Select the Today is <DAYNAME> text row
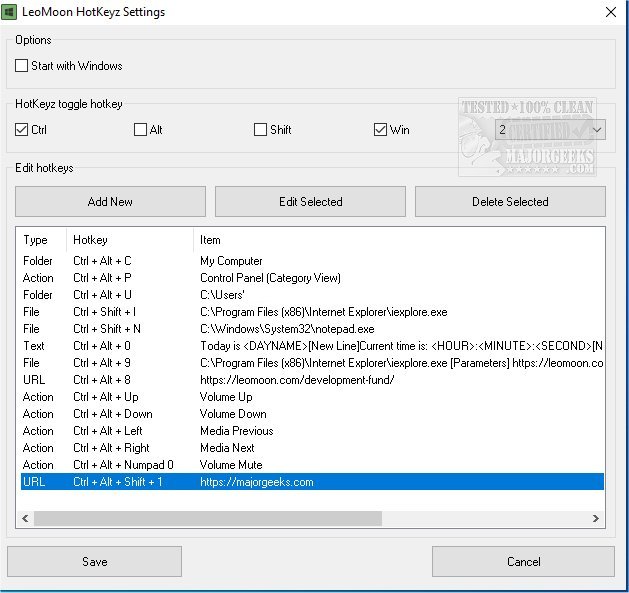629x593 pixels. [x=312, y=346]
